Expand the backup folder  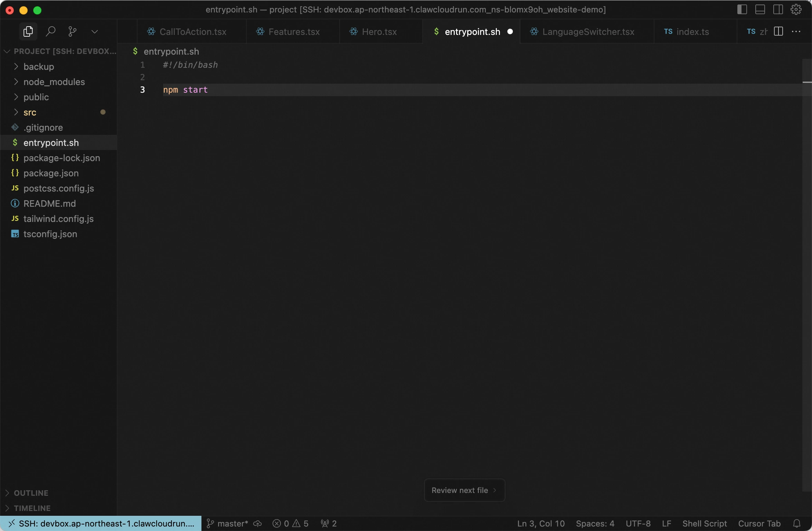58,66
